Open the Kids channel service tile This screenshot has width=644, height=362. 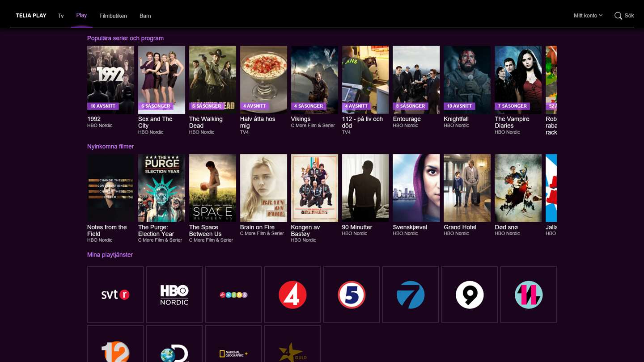tap(233, 295)
